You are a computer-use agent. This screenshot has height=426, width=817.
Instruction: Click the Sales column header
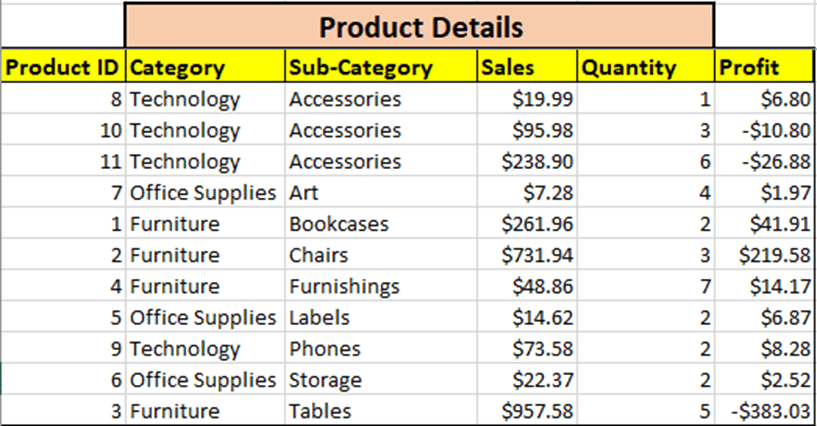click(x=527, y=66)
